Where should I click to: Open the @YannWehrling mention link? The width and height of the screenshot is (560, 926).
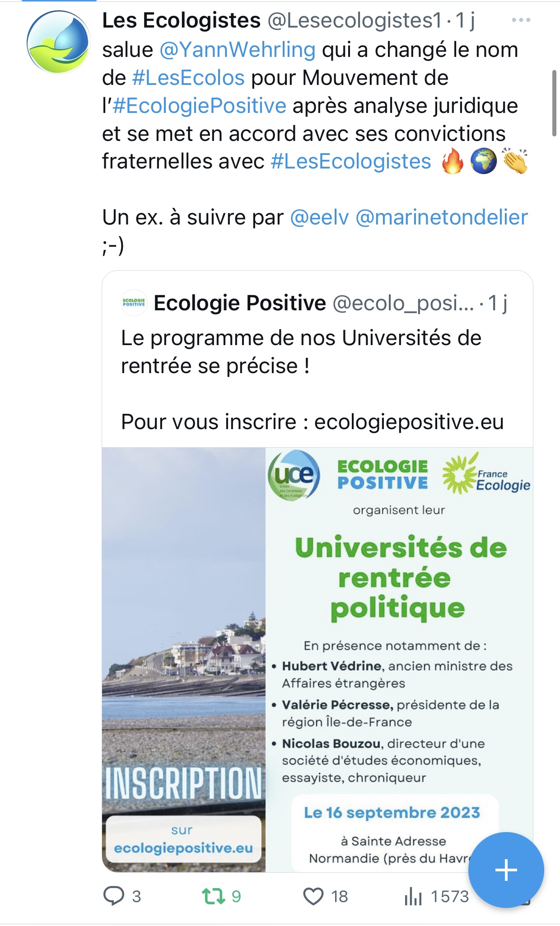tap(238, 50)
